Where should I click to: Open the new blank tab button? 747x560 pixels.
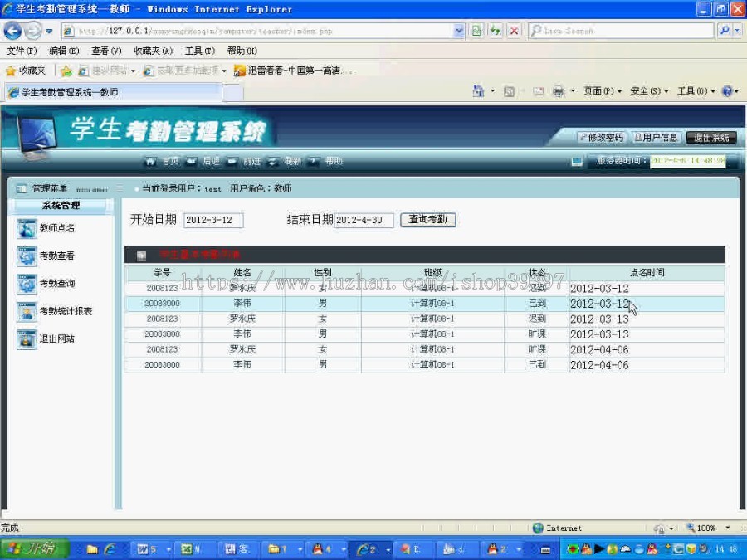pyautogui.click(x=233, y=93)
